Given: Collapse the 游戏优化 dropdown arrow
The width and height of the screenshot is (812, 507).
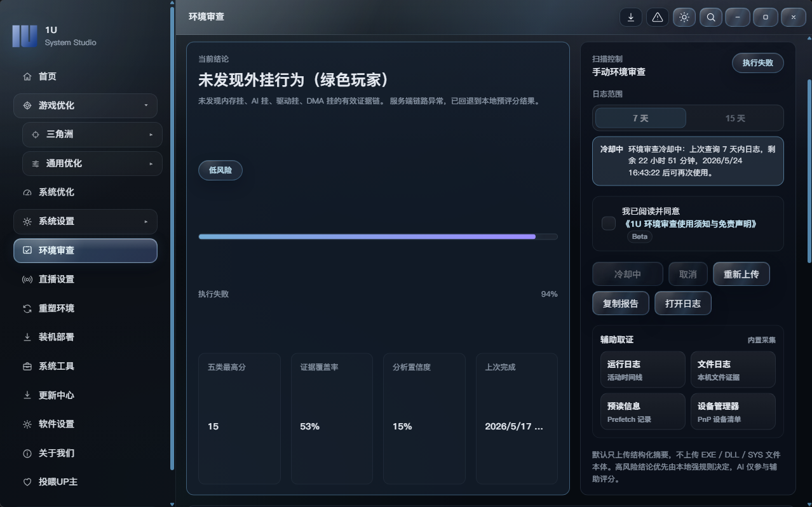Looking at the screenshot, I should tap(146, 105).
